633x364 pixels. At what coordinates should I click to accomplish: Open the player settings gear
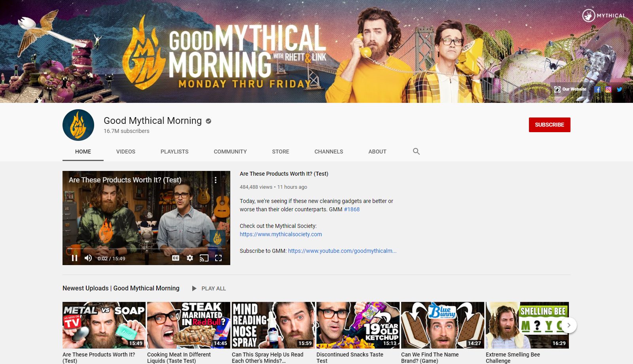point(190,258)
